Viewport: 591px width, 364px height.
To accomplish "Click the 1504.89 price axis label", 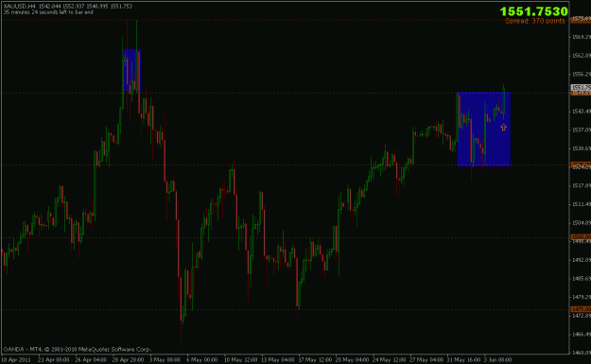I will [x=582, y=223].
